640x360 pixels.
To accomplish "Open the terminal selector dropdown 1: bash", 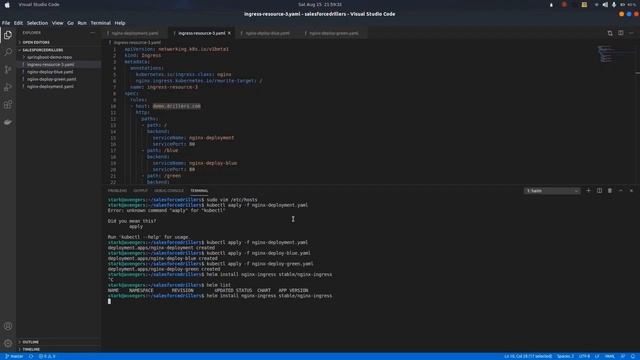I will 552,191.
